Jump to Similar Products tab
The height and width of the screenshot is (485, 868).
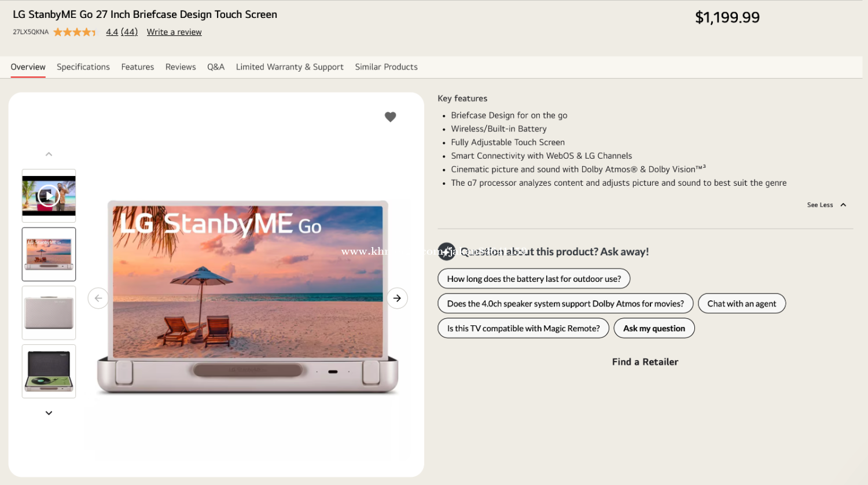(387, 67)
